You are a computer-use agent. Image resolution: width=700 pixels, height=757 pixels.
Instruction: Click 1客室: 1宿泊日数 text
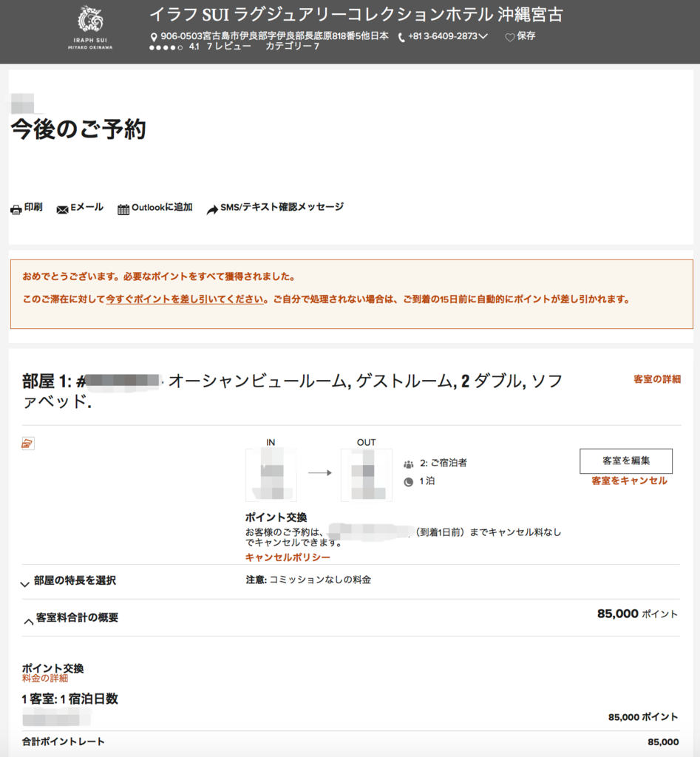pyautogui.click(x=70, y=699)
